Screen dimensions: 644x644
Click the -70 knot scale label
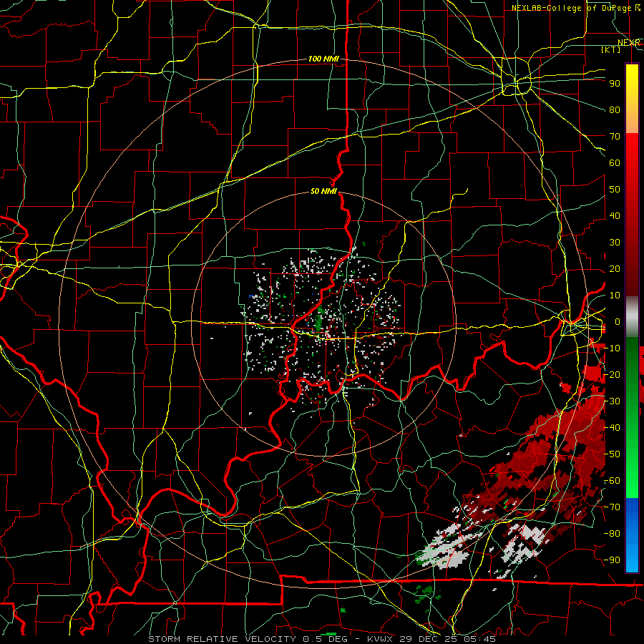(612, 507)
